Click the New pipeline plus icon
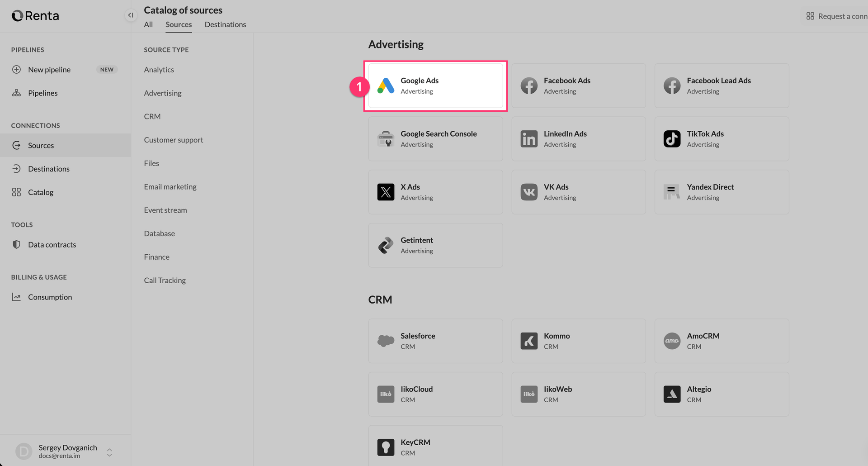The height and width of the screenshot is (466, 868). pos(16,69)
